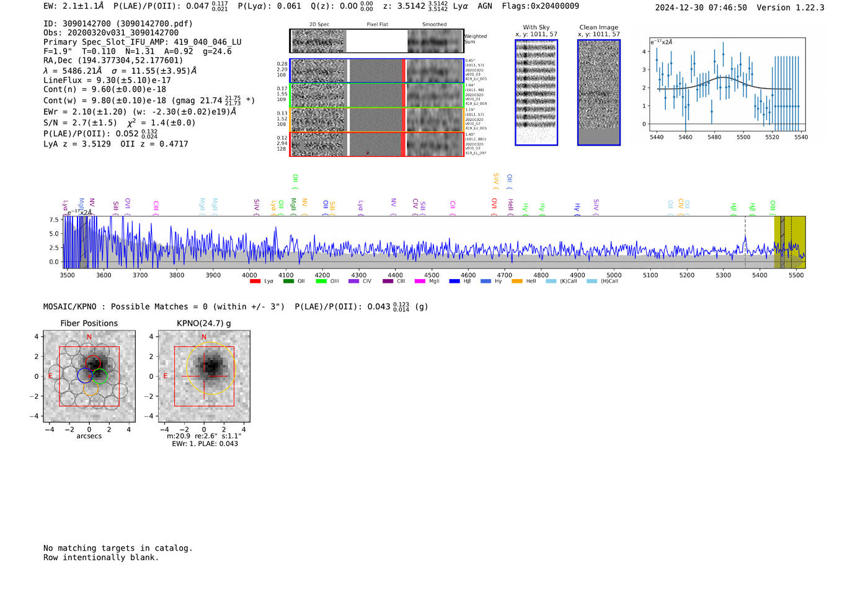Open the Fiber Positions image panel

pyautogui.click(x=89, y=376)
